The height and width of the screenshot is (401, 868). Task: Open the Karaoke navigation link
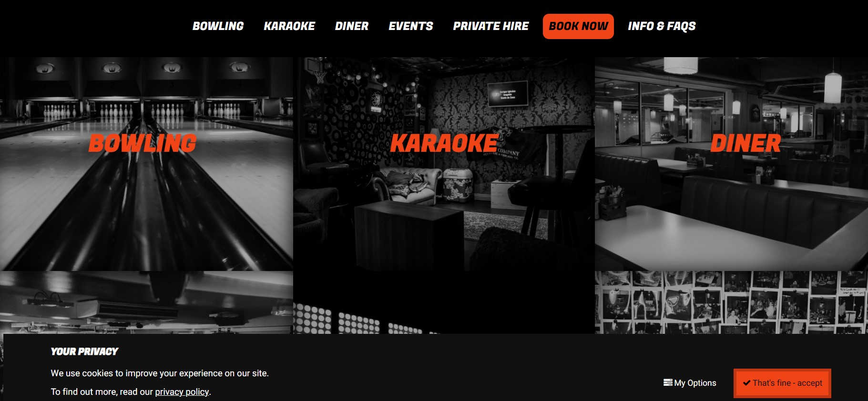[x=289, y=26]
